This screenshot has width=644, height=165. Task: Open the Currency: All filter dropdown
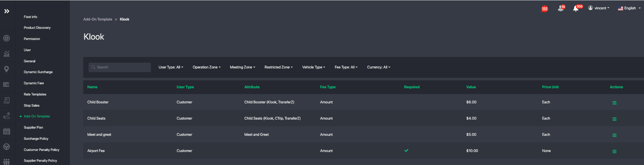pyautogui.click(x=379, y=67)
